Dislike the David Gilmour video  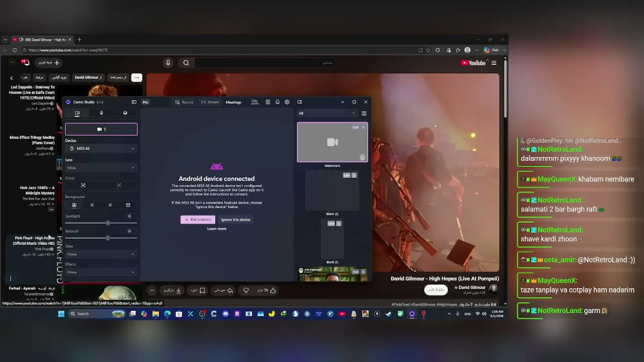[x=246, y=291]
